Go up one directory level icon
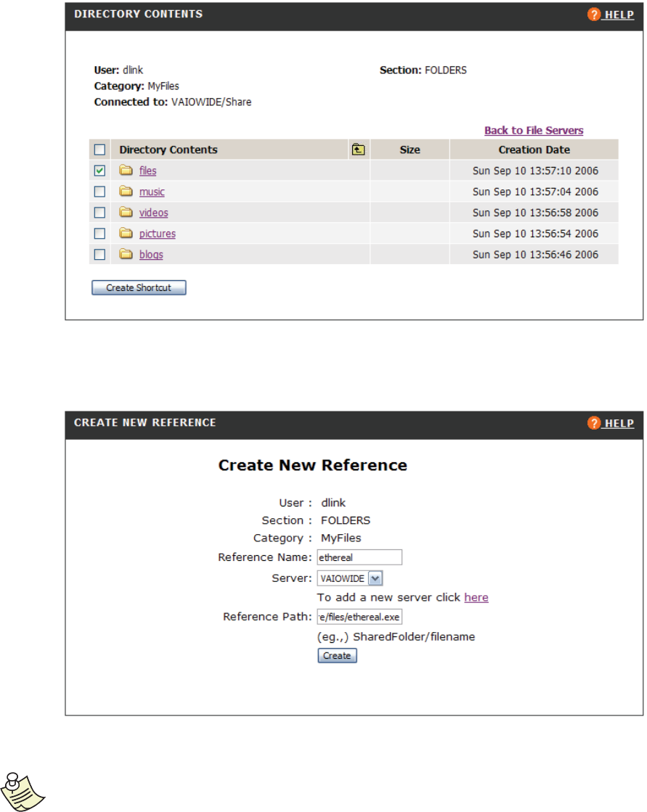 click(357, 150)
